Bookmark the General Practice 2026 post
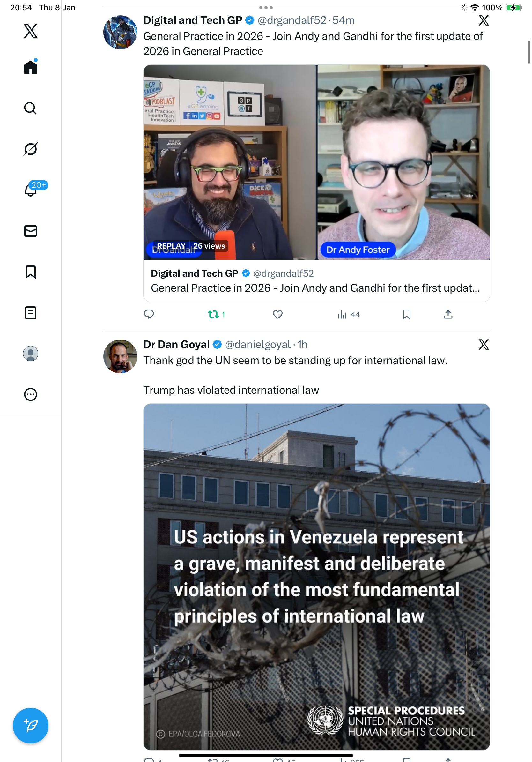 tap(406, 314)
